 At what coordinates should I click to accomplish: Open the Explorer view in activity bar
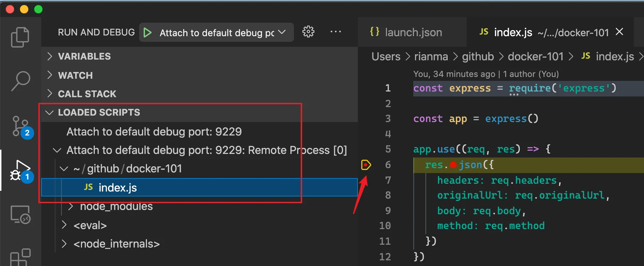pos(20,37)
